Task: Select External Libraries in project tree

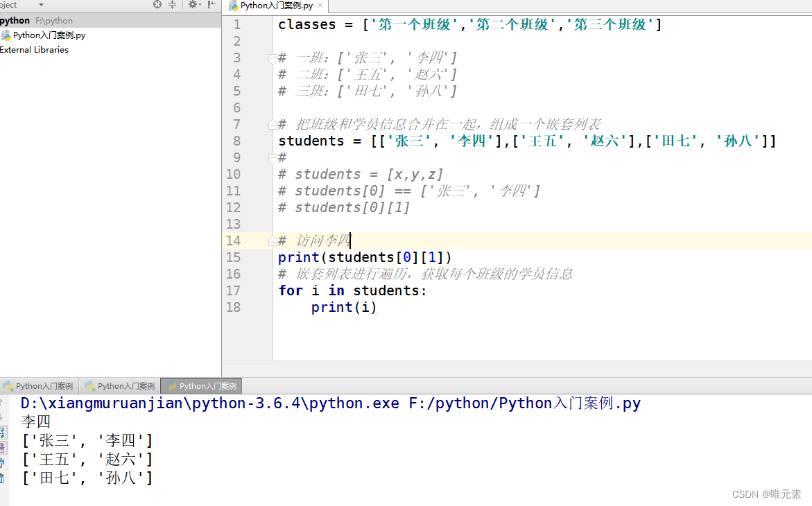Action: click(34, 50)
